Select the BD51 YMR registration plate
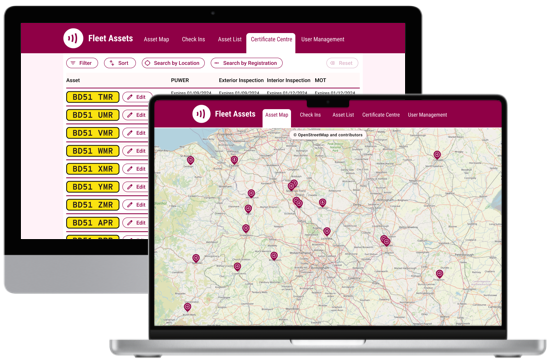The height and width of the screenshot is (360, 550). point(93,187)
